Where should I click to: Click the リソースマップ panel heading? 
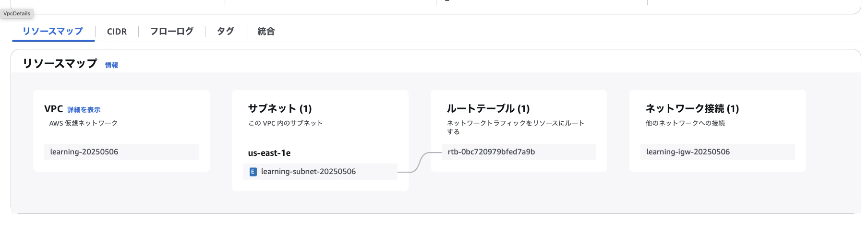click(x=60, y=63)
